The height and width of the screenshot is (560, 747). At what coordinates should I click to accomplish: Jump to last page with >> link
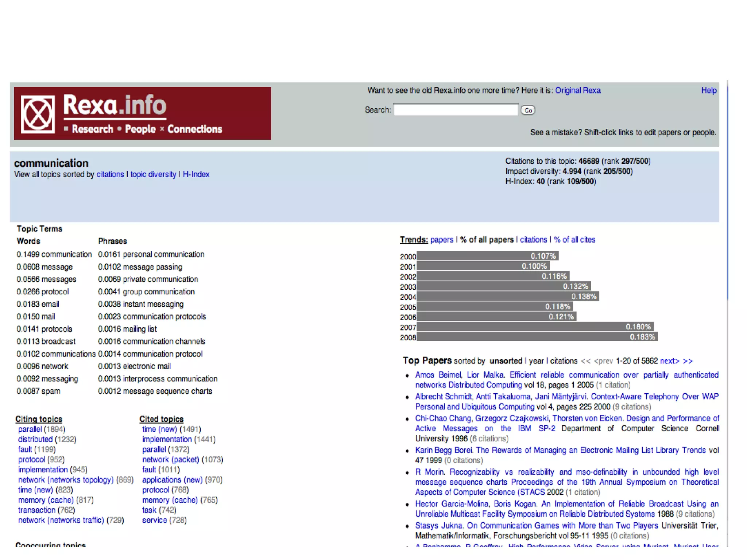[x=688, y=361]
